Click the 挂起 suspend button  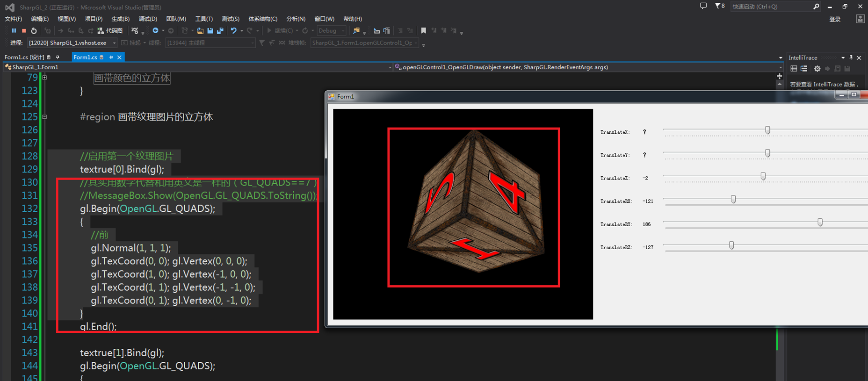tap(131, 43)
